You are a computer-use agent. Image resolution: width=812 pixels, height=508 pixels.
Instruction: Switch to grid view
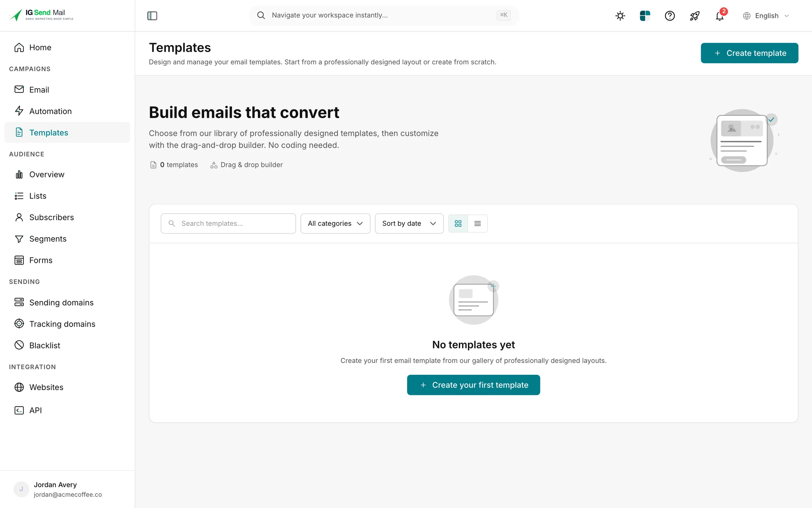coord(458,224)
